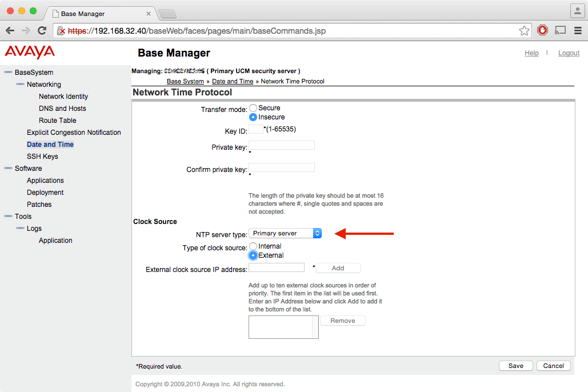The height and width of the screenshot is (392, 588).
Task: Follow Date and Time breadcrumb link
Action: tap(233, 81)
